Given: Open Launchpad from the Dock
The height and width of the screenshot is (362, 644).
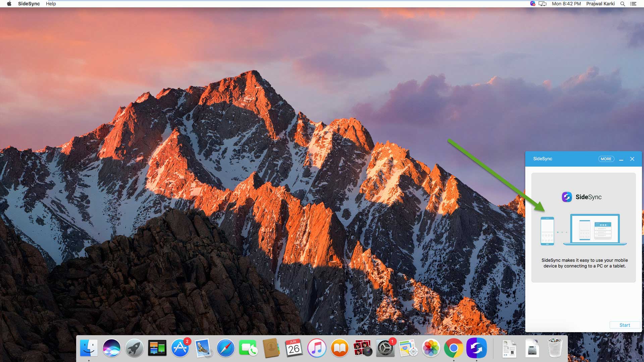Looking at the screenshot, I should click(x=134, y=348).
